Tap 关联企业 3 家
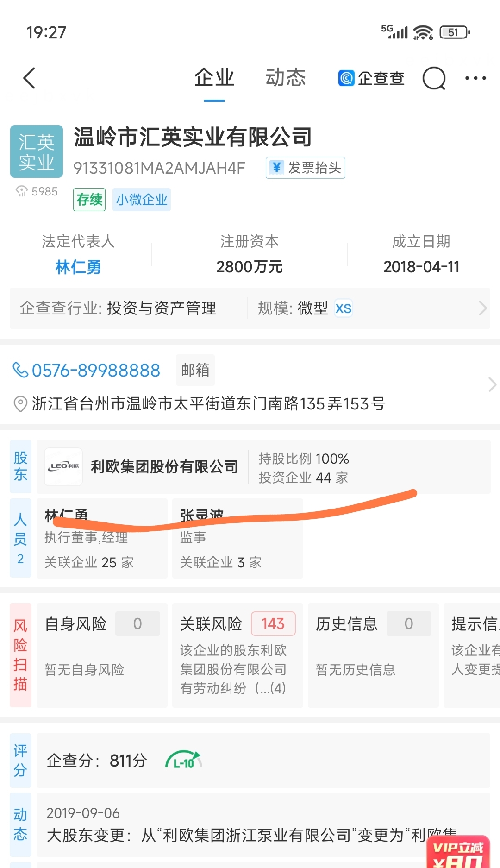 pyautogui.click(x=221, y=562)
